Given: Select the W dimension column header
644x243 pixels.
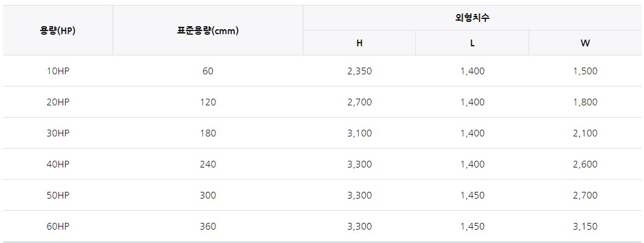Looking at the screenshot, I should click(x=585, y=43).
